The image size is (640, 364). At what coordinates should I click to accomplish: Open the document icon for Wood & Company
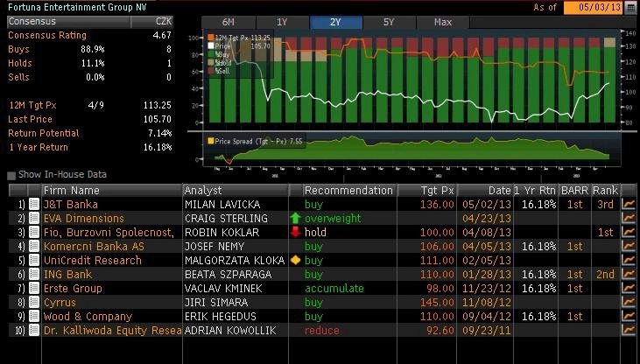point(34,316)
